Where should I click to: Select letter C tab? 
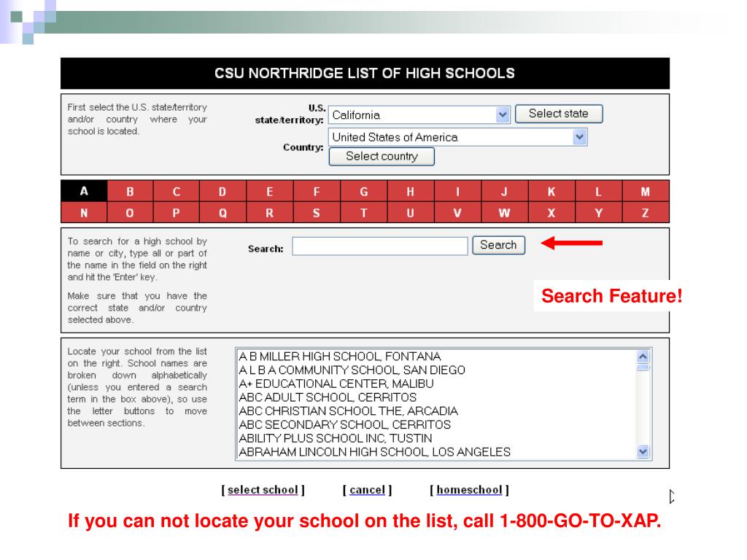[x=177, y=191]
